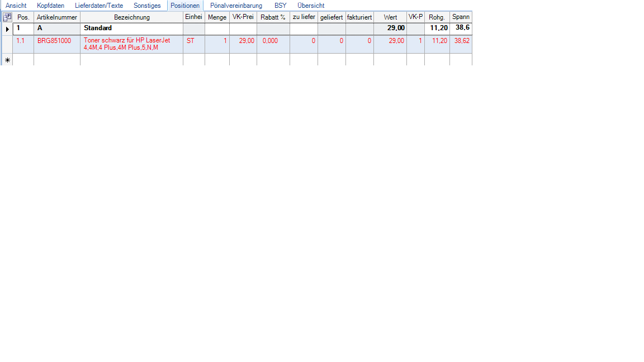
Task: Open the Pönalvereinbarung tab
Action: [236, 6]
